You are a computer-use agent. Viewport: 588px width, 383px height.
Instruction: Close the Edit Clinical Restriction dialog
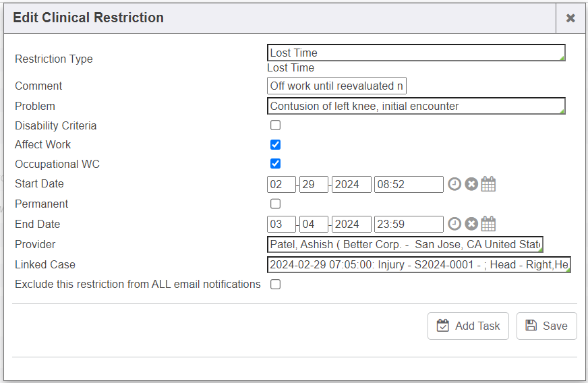tap(570, 18)
